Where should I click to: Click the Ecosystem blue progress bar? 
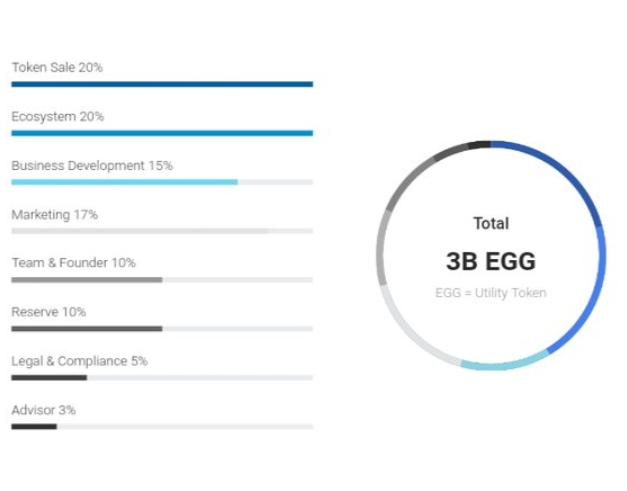pos(162,133)
